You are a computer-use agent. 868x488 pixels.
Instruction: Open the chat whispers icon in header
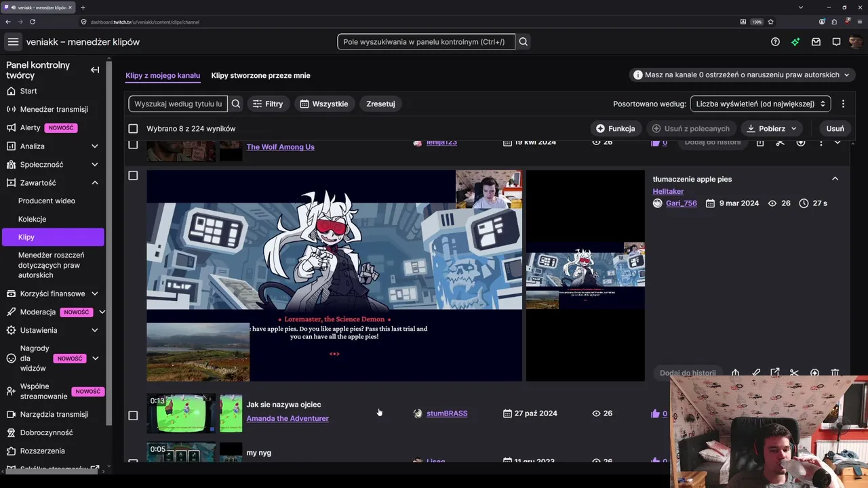(836, 42)
